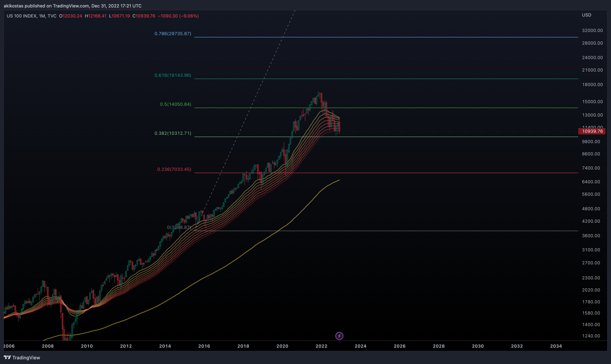Click the 2034 time axis label
Screen dimensions: 611x364
click(x=556, y=346)
